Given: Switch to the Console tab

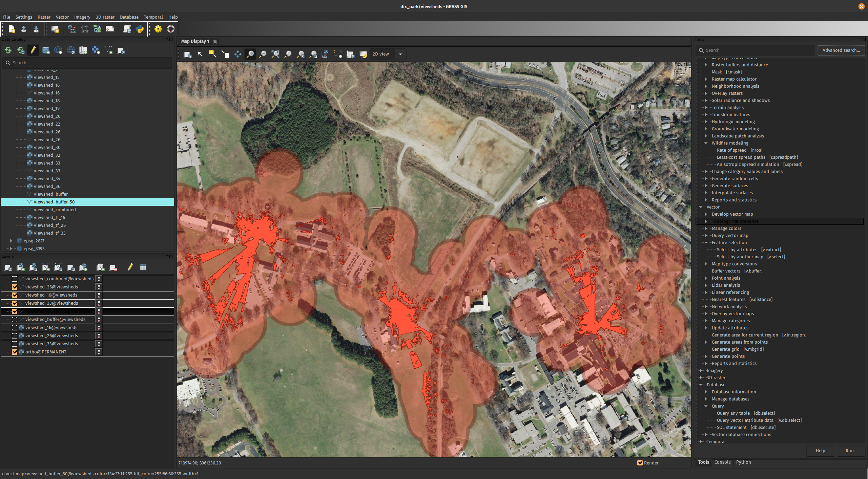Looking at the screenshot, I should coord(722,462).
